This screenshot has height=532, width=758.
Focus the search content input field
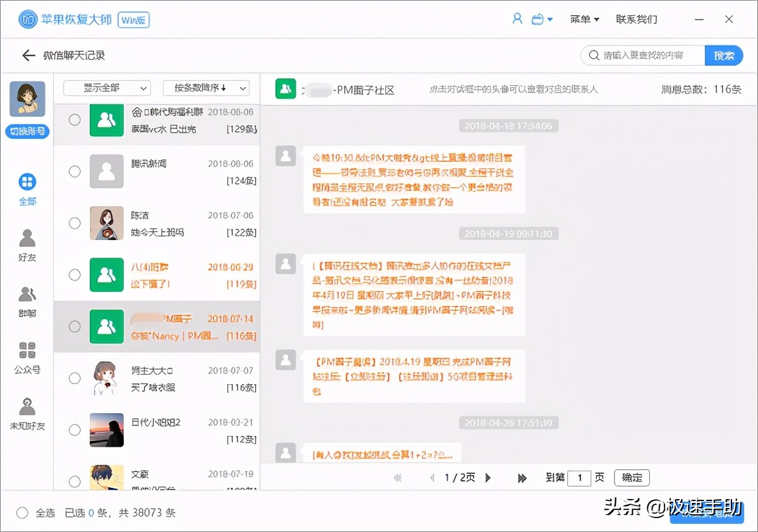pos(647,56)
